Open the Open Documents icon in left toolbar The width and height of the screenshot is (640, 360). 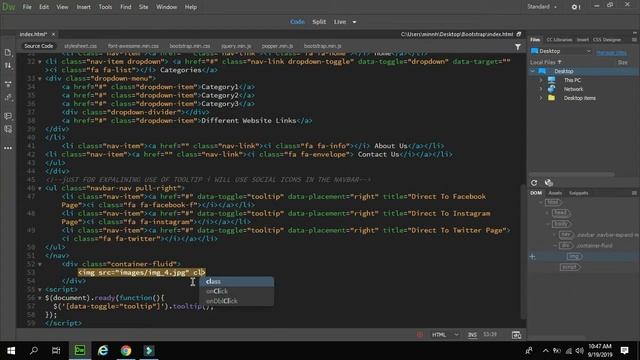[x=8, y=52]
